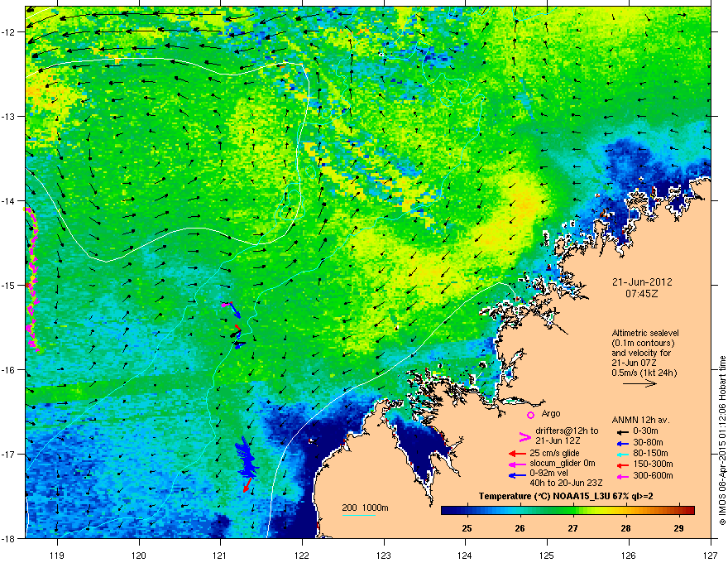Screen dimensions: 728x563
Task: Click the red glider arrow below the blue cluster
Action: click(247, 485)
